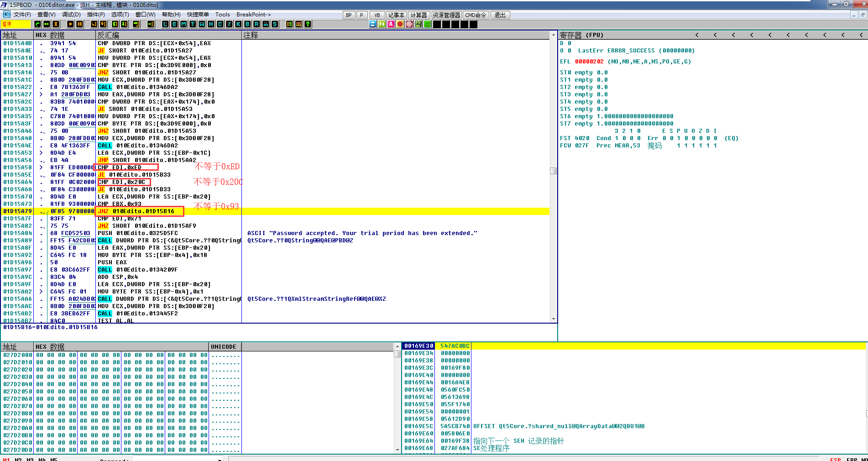Open Source window (S icon)
This screenshot has height=461, width=868.
(x=275, y=24)
